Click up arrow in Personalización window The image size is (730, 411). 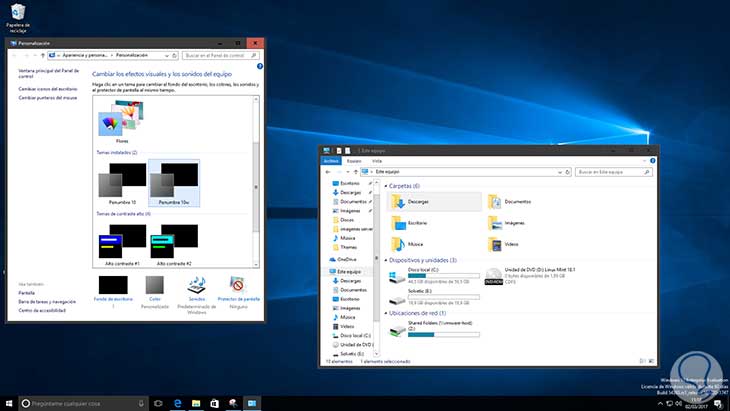coord(43,55)
